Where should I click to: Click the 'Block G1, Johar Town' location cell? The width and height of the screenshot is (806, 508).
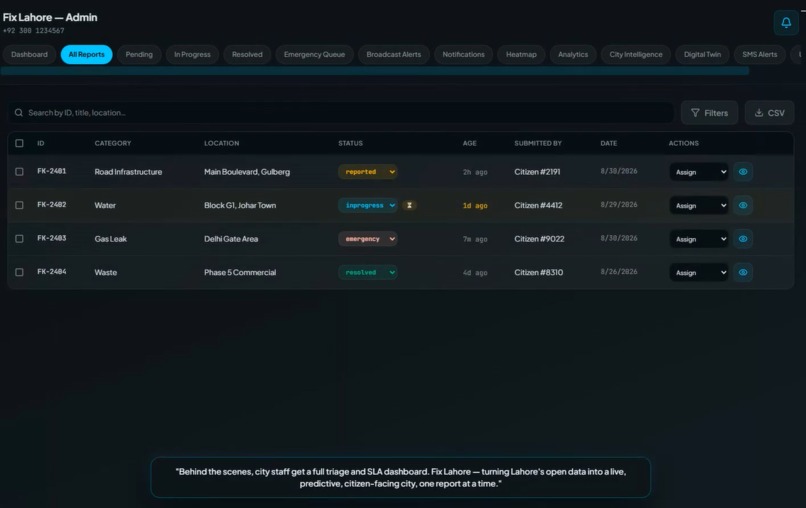tap(240, 205)
